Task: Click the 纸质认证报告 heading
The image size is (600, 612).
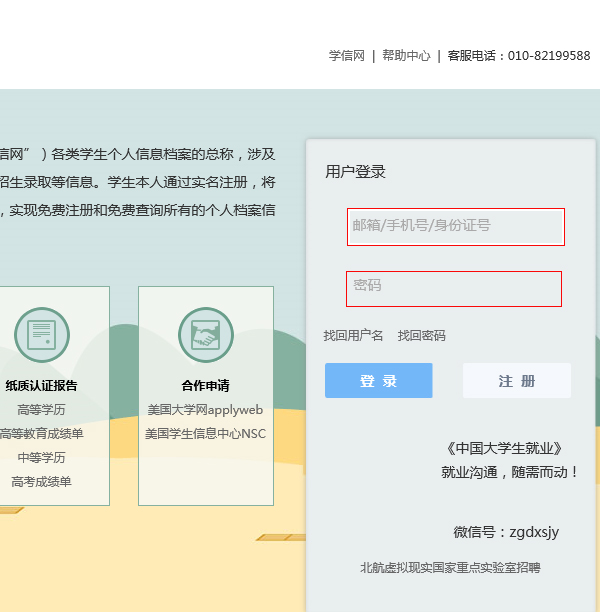Action: (x=41, y=386)
